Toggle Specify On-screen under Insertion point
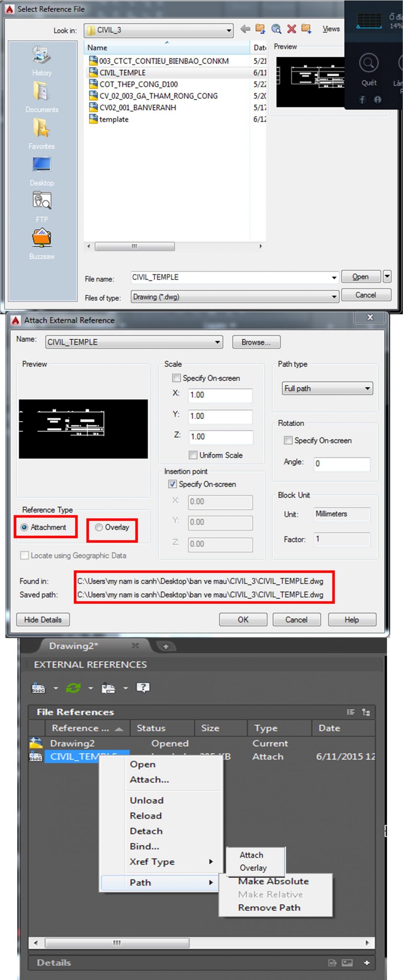The image size is (403, 980). pyautogui.click(x=173, y=484)
